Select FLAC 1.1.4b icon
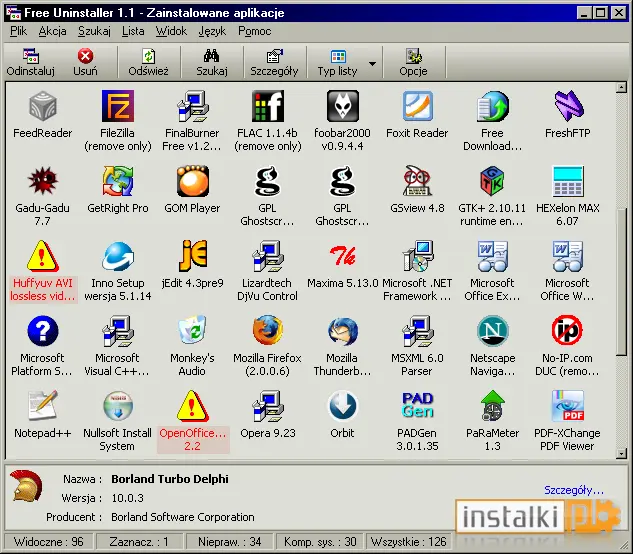Image resolution: width=633 pixels, height=554 pixels. point(268,107)
